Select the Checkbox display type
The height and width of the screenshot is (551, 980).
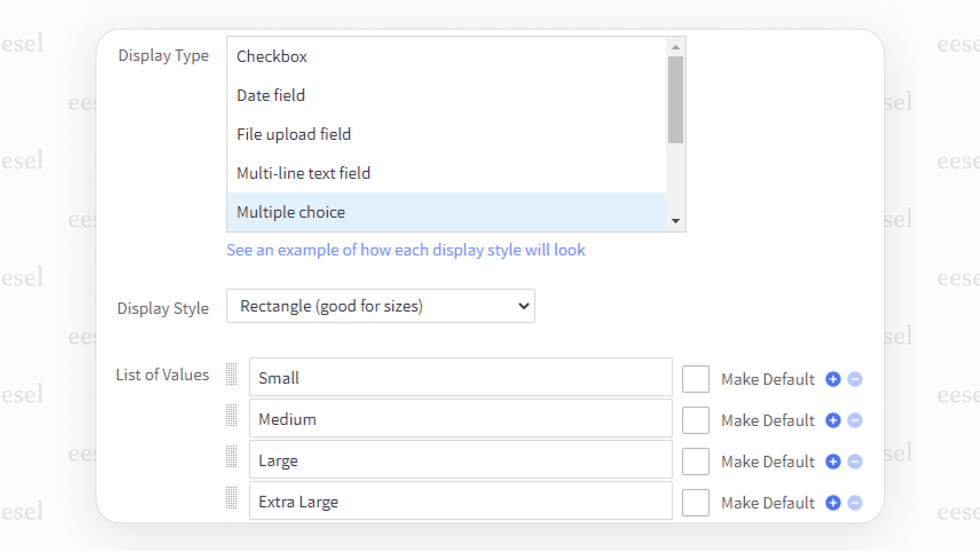point(272,57)
